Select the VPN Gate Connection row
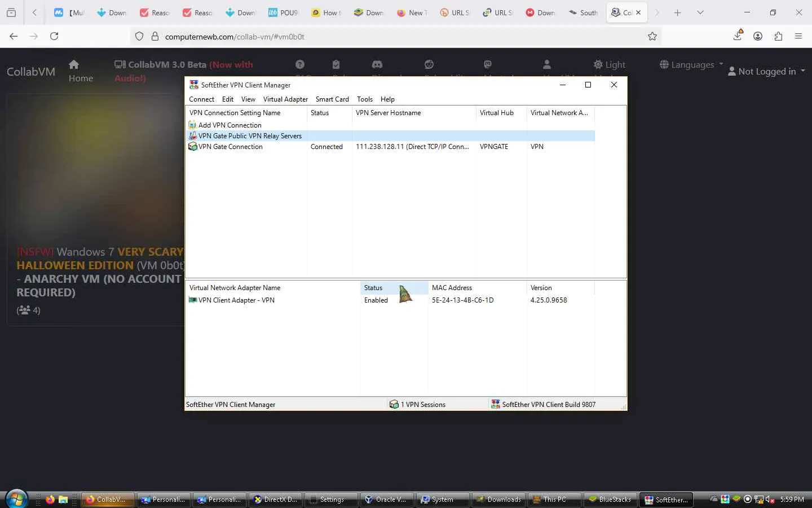This screenshot has height=508, width=812. (x=391, y=147)
